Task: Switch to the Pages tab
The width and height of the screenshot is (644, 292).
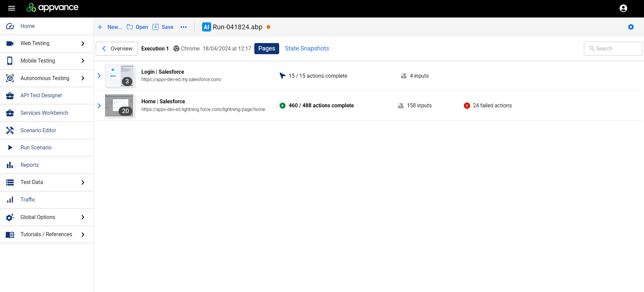Action: [x=267, y=48]
